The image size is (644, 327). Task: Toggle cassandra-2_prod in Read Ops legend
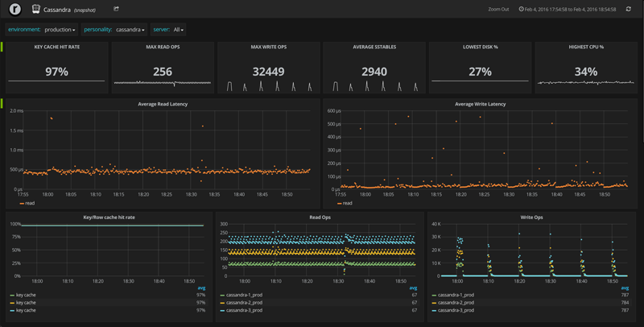(x=245, y=302)
